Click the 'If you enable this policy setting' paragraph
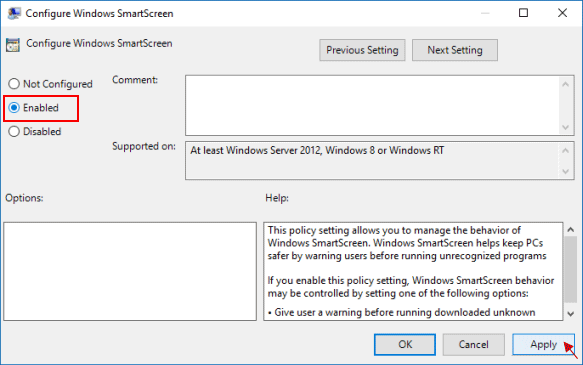 (411, 287)
